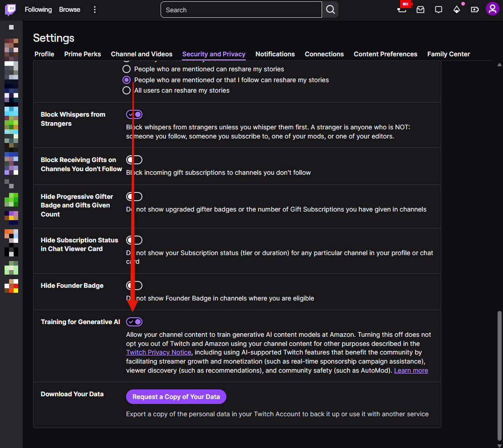
Task: Open the Twitch home logo
Action: 10,10
